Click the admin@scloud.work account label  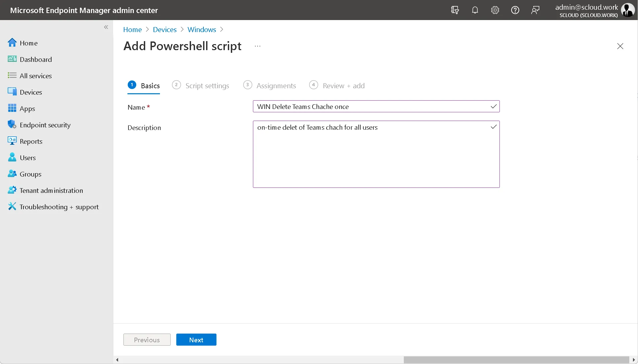pos(586,7)
